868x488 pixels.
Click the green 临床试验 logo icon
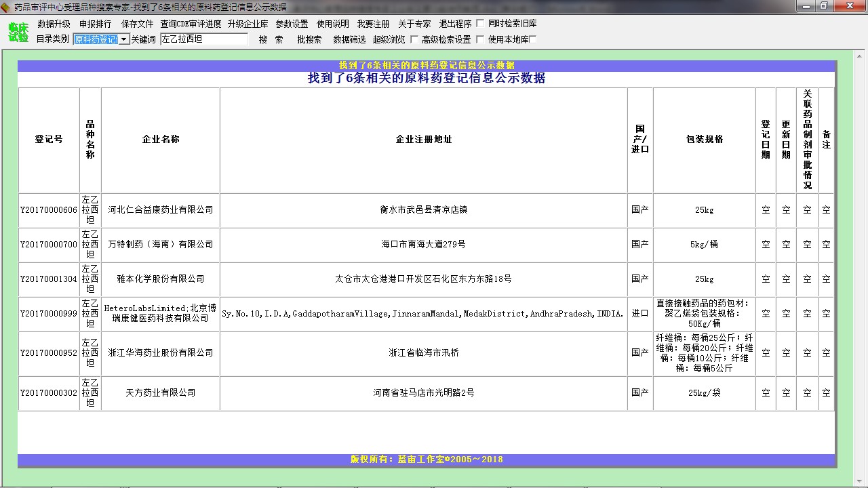(x=18, y=32)
